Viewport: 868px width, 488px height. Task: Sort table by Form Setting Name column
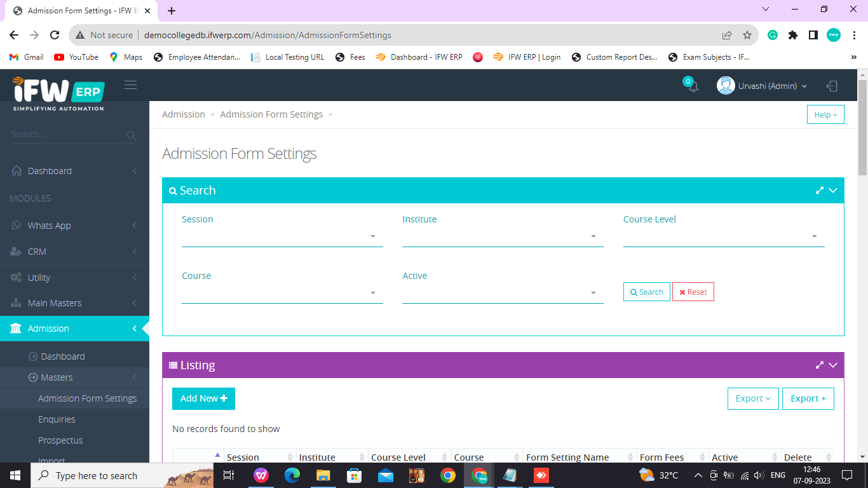[x=580, y=457]
